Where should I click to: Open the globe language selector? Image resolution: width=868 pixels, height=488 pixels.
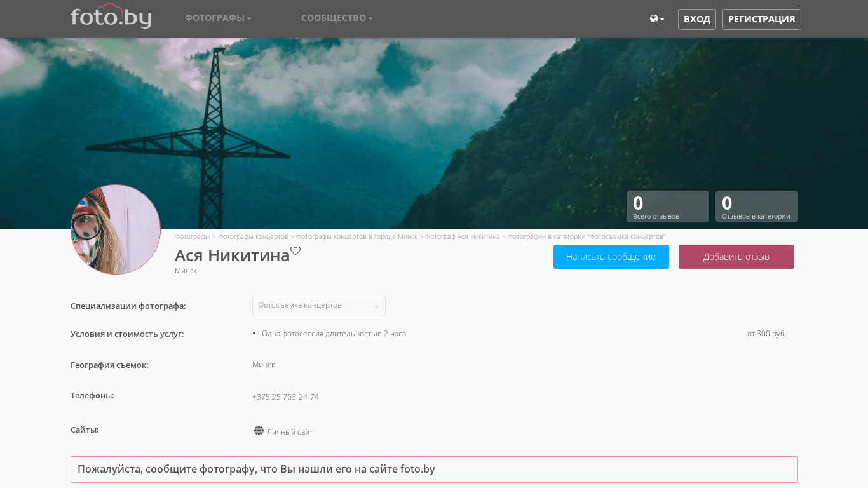tap(656, 19)
